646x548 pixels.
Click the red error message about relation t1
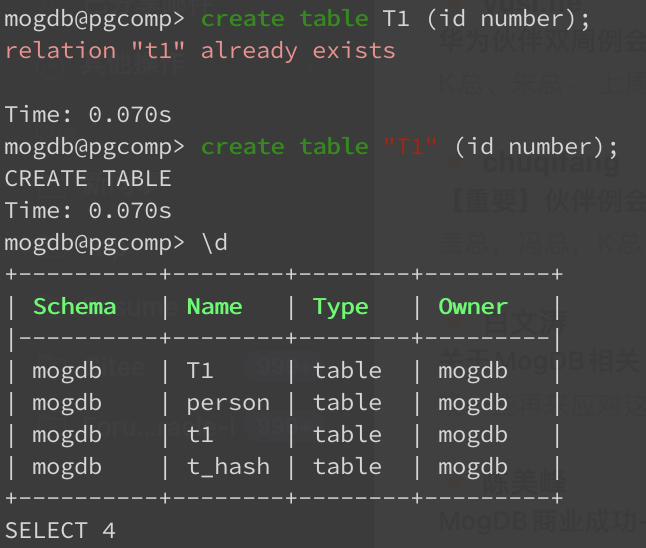200,50
